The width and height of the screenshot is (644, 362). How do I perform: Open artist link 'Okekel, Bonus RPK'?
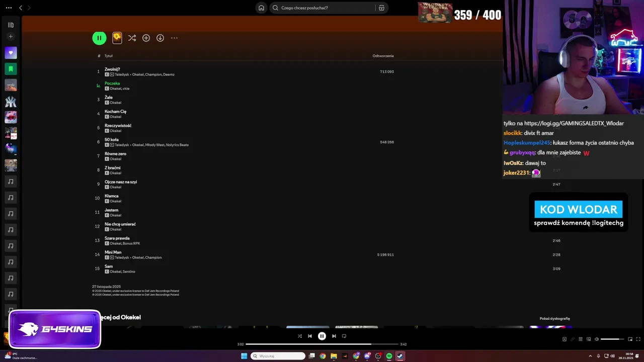125,243
